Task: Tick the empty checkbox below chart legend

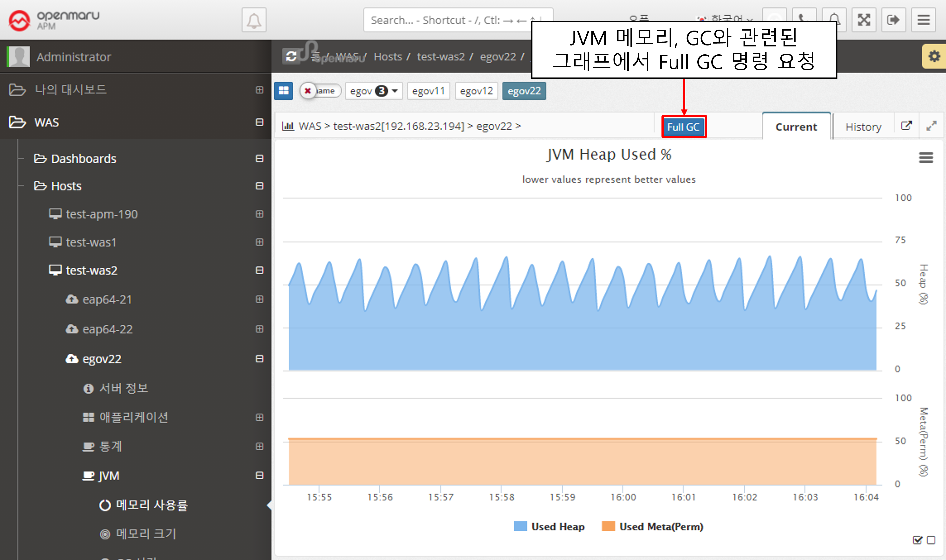Action: [931, 540]
